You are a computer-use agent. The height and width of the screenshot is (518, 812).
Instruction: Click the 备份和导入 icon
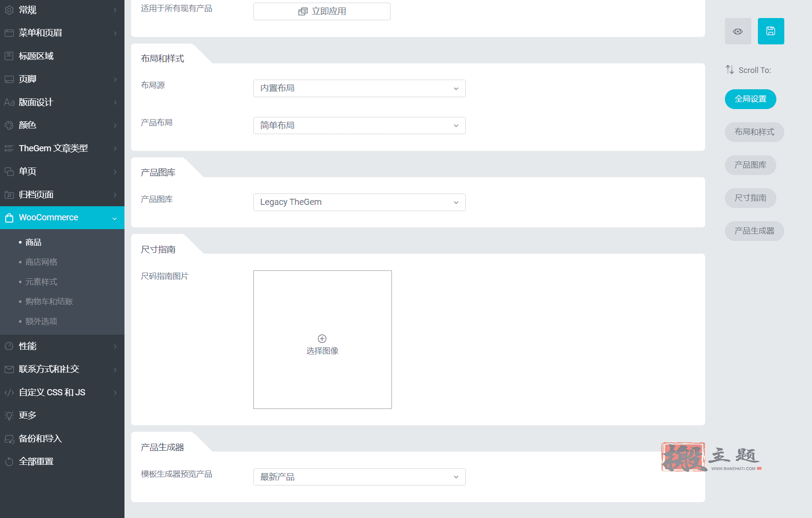(9, 439)
